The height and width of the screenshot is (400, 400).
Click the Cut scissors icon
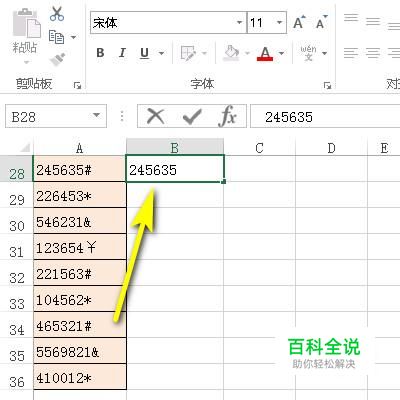(x=57, y=14)
